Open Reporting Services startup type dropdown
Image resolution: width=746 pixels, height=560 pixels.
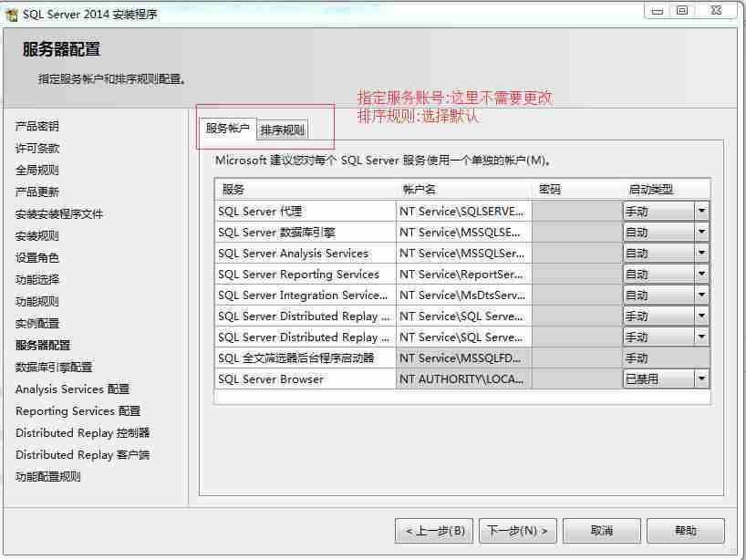[x=702, y=274]
